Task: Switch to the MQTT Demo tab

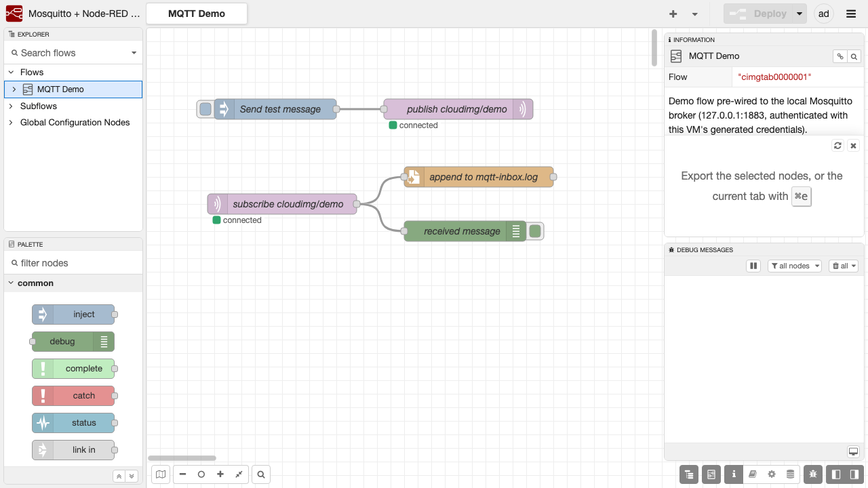Action: pyautogui.click(x=197, y=14)
